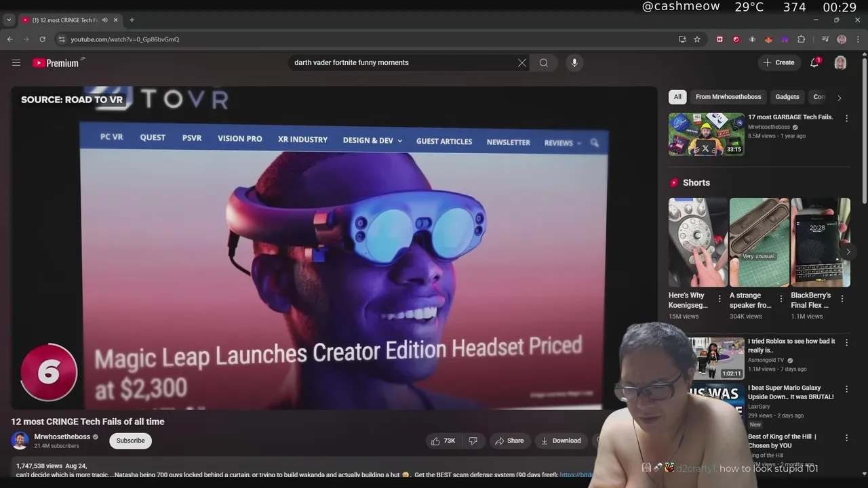868x488 pixels.
Task: Open options for King of the Hill video
Action: coord(846,439)
